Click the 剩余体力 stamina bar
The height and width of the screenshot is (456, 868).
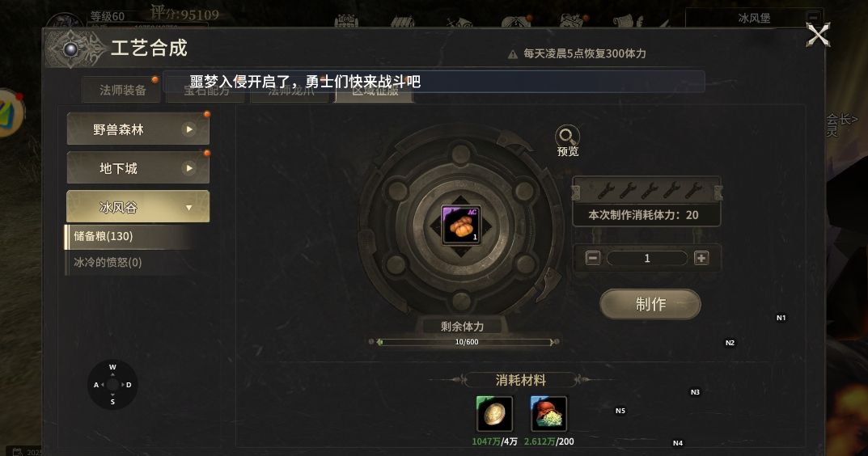(465, 342)
